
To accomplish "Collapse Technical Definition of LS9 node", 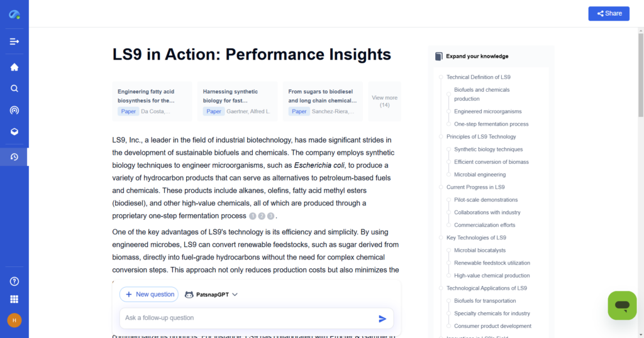I will click(441, 77).
